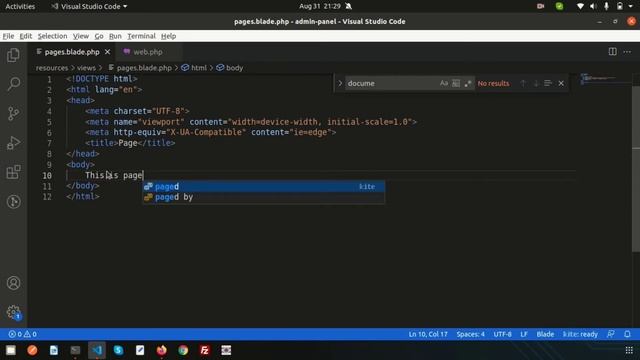
Task: Open the Manage gear settings icon
Action: pos(13,312)
